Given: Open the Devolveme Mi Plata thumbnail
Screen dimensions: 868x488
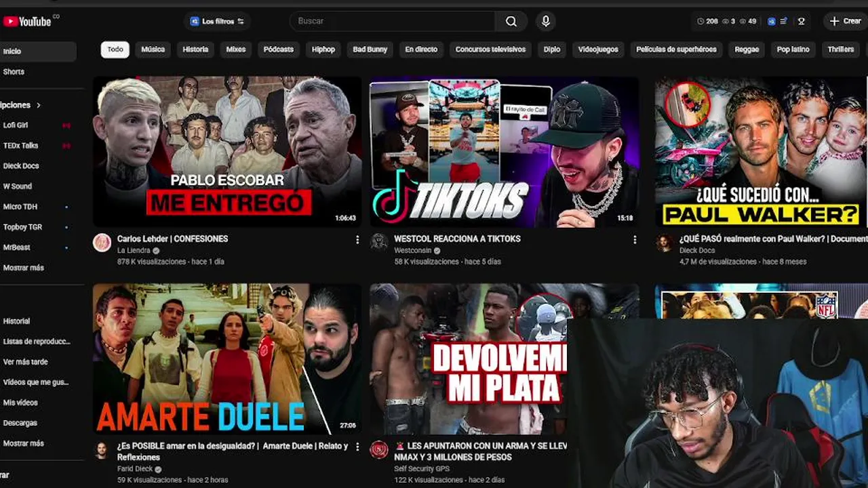Looking at the screenshot, I should 469,359.
